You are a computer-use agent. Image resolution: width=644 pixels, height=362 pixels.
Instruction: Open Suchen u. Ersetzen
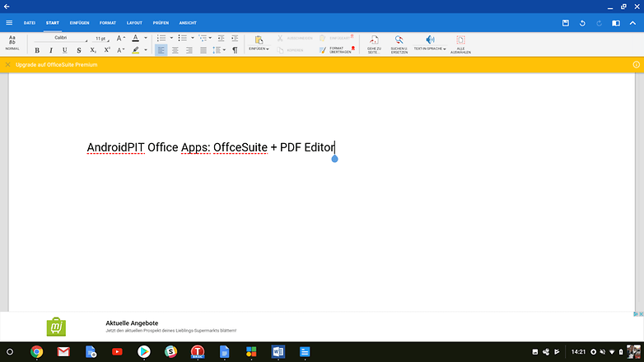[x=399, y=44]
